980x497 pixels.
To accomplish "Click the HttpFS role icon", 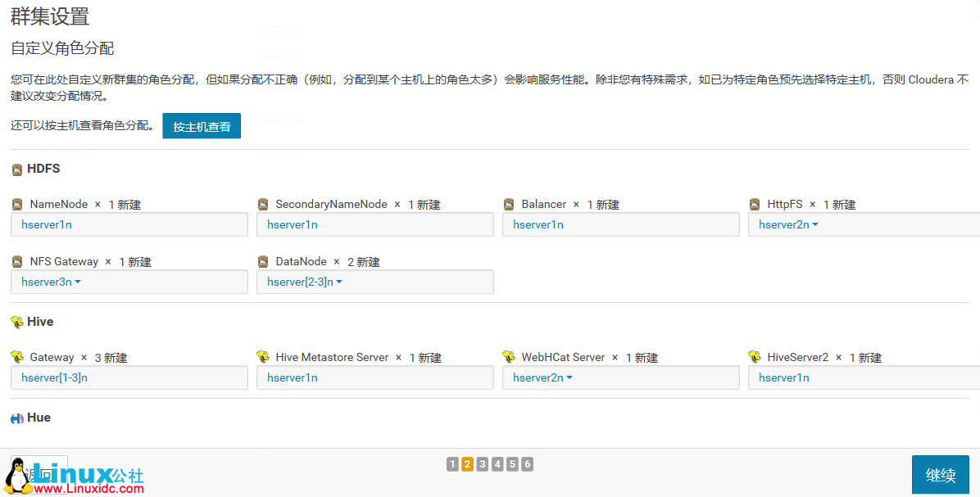I will point(755,204).
